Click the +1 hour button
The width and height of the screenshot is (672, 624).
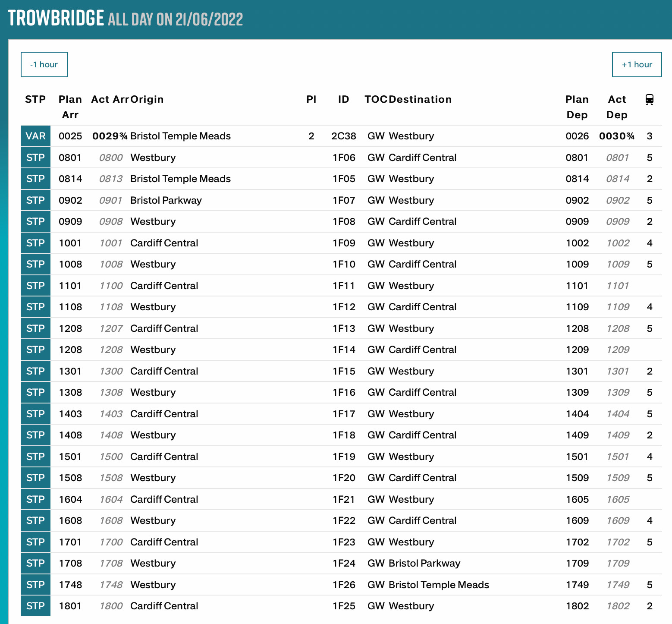pos(637,65)
